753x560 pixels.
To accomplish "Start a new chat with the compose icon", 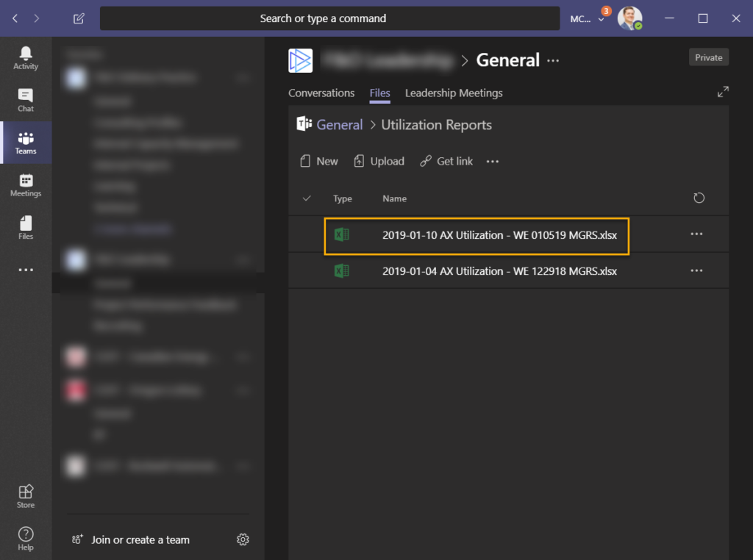I will [x=79, y=18].
